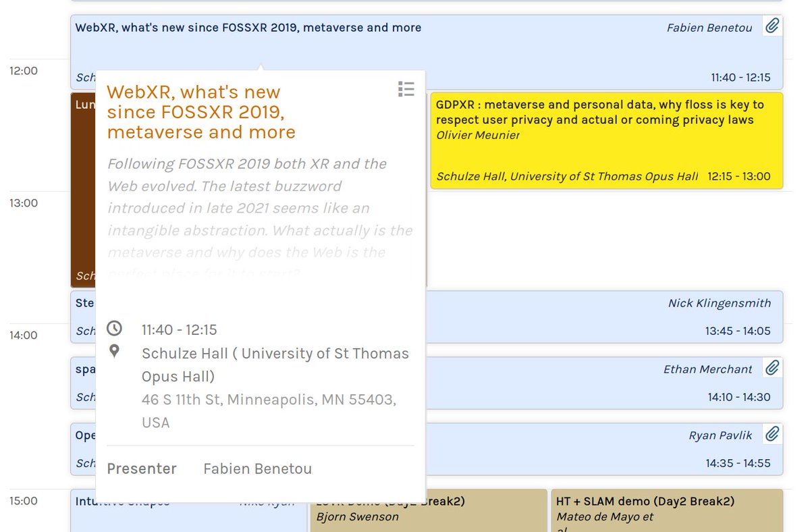Click popup title WebXR, what's new
The image size is (810, 532).
click(x=201, y=112)
